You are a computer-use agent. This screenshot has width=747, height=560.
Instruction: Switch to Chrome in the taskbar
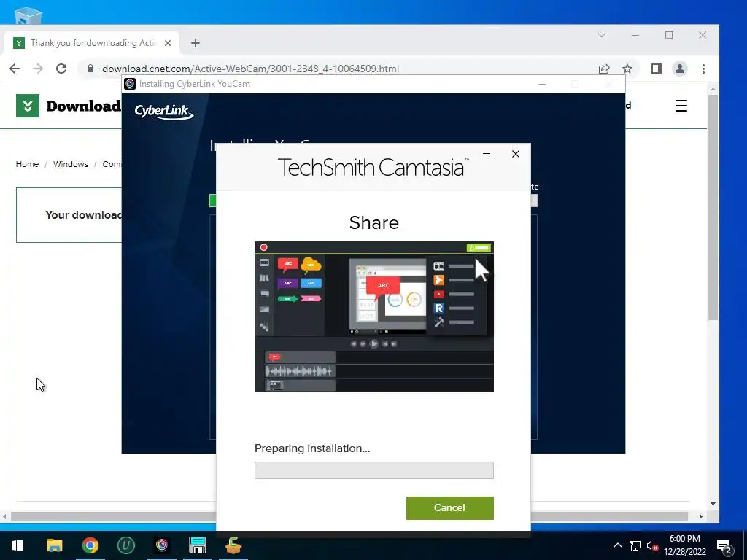90,545
